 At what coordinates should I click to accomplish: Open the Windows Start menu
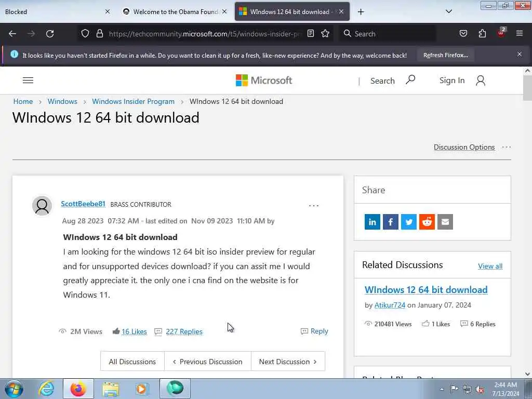tap(14, 389)
